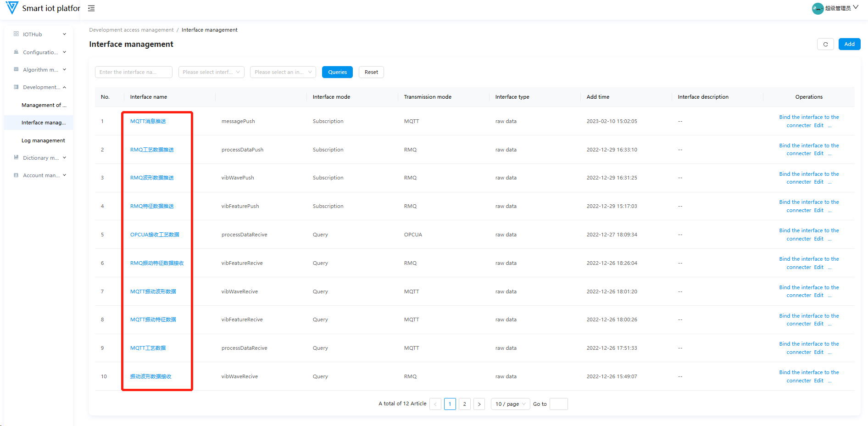Click the Add button
This screenshot has width=868, height=426.
(849, 44)
